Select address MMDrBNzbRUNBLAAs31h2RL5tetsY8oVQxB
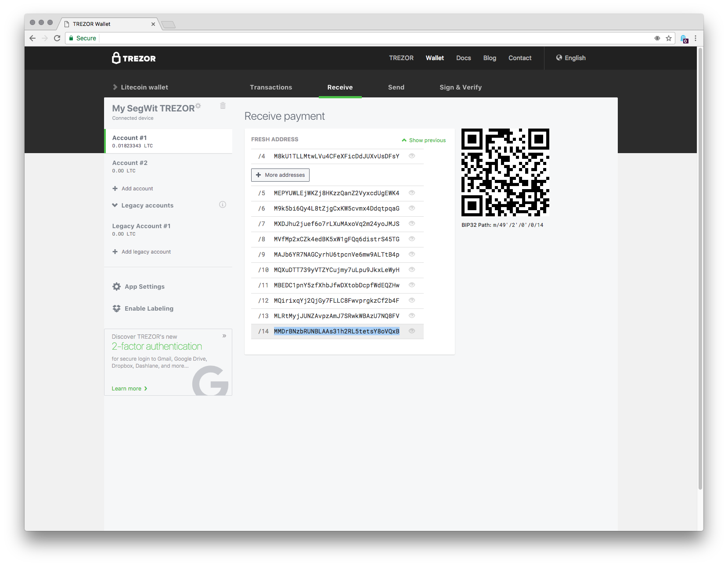 coord(337,331)
